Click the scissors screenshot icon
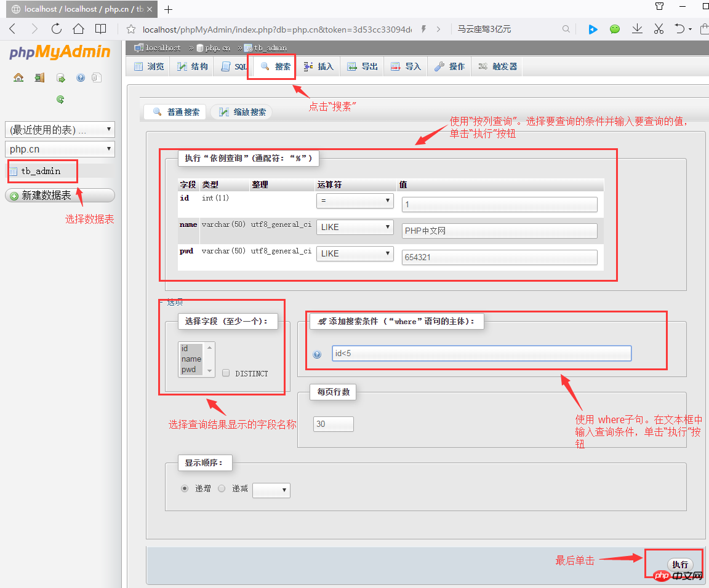709x588 pixels. pyautogui.click(x=659, y=29)
